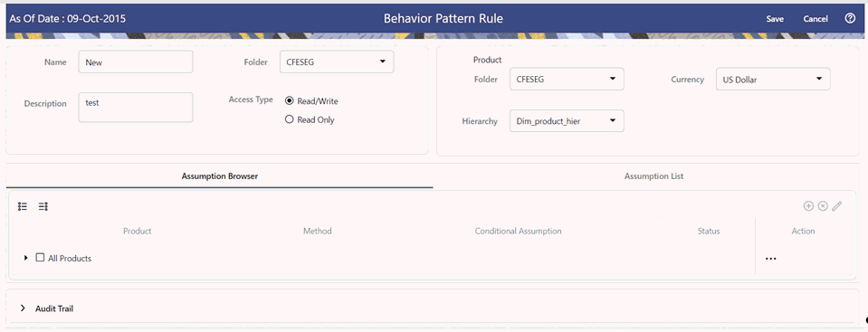
Task: Click the Status column header
Action: (x=709, y=231)
